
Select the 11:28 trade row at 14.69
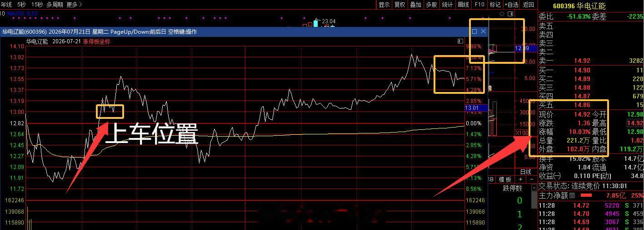pos(591,222)
